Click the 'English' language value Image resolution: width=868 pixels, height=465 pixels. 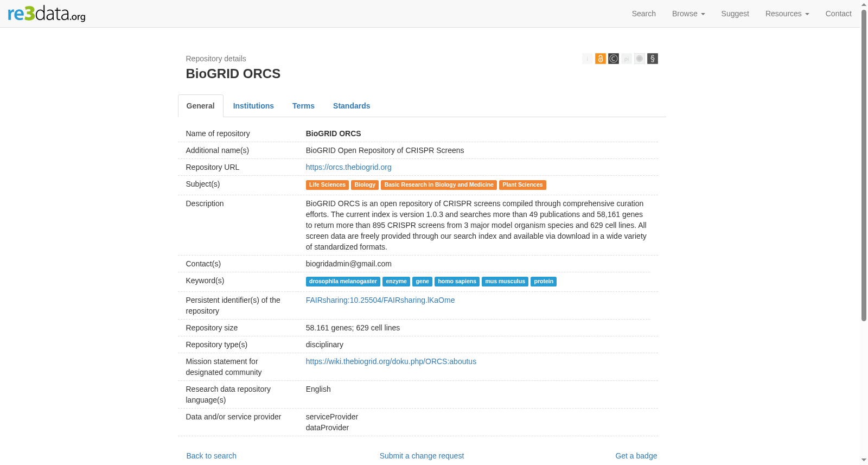[x=318, y=389]
